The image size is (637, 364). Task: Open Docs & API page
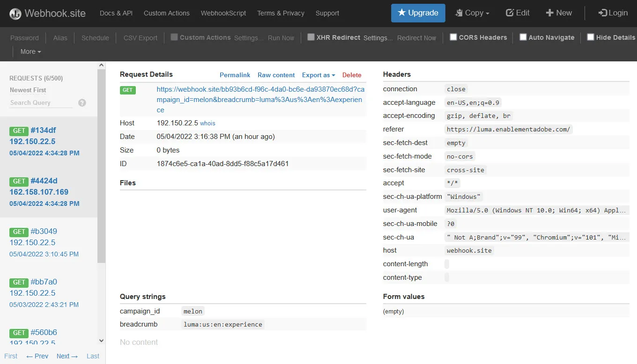[x=116, y=13]
